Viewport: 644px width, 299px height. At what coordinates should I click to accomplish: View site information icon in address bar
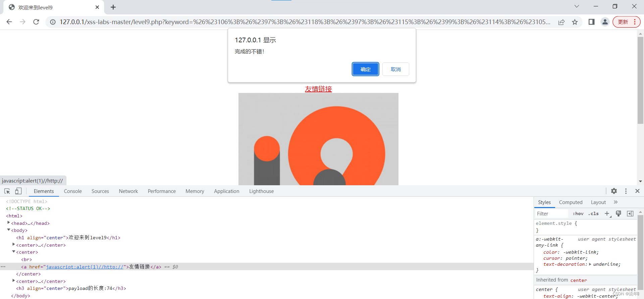53,22
